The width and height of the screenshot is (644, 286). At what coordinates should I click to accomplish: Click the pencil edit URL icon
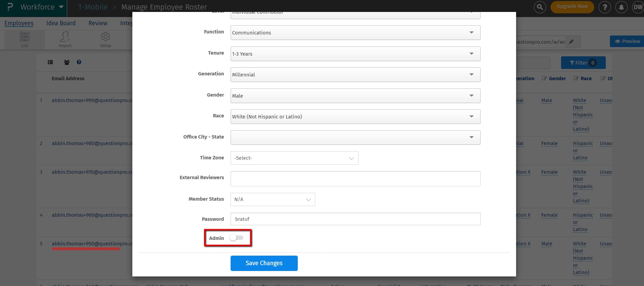[x=571, y=42]
